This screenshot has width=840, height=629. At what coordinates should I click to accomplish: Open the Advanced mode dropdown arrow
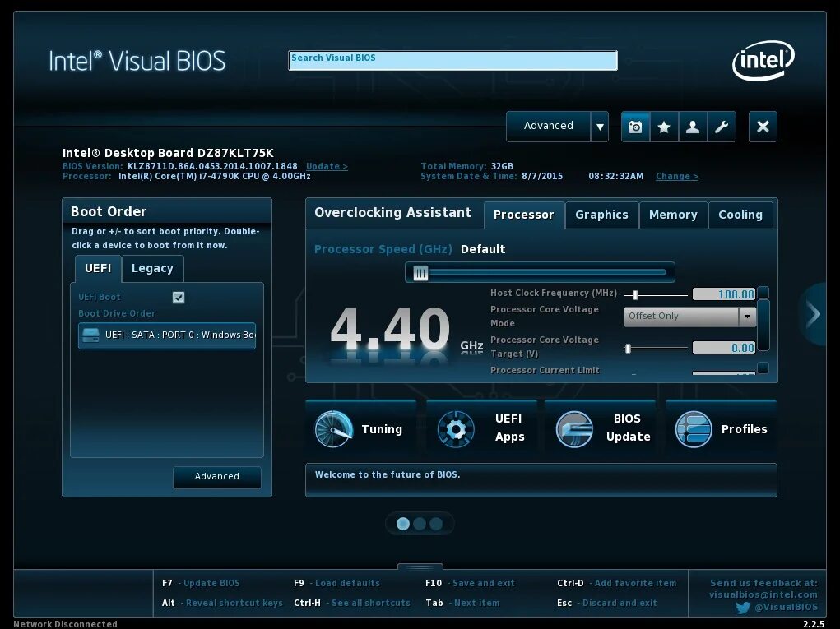pos(600,127)
